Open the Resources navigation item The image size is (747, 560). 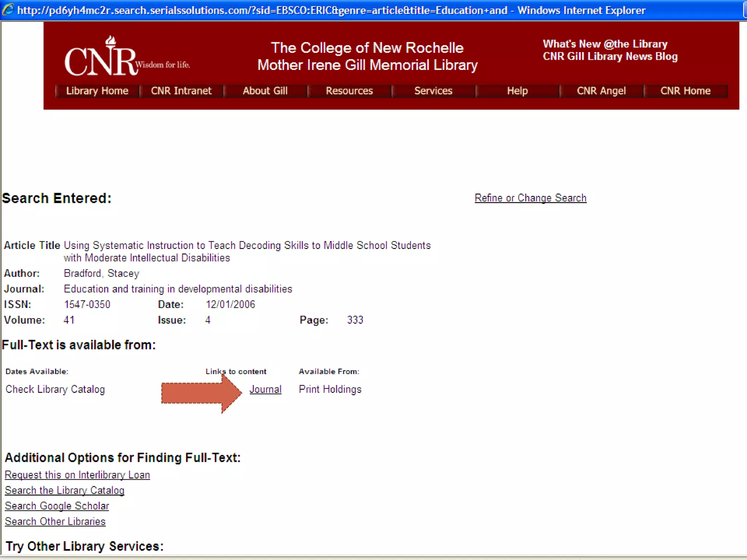click(x=349, y=91)
